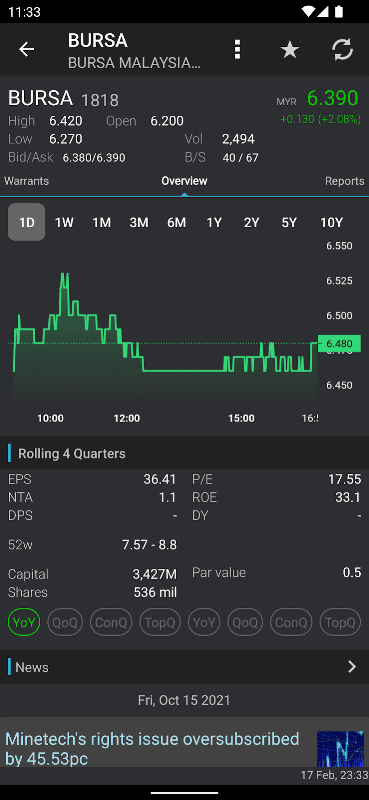
Task: Select the 3M chart range
Action: tap(139, 222)
